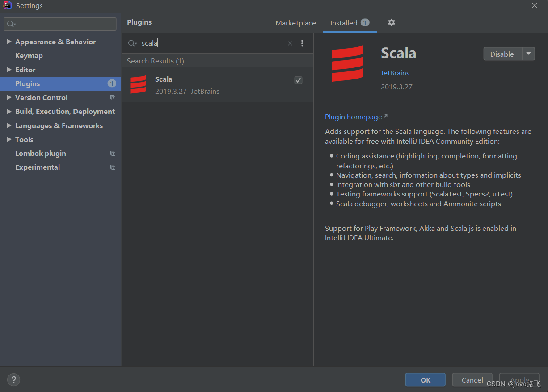This screenshot has width=548, height=392.
Task: Click version 2019.3.27 in details panel
Action: (x=396, y=87)
